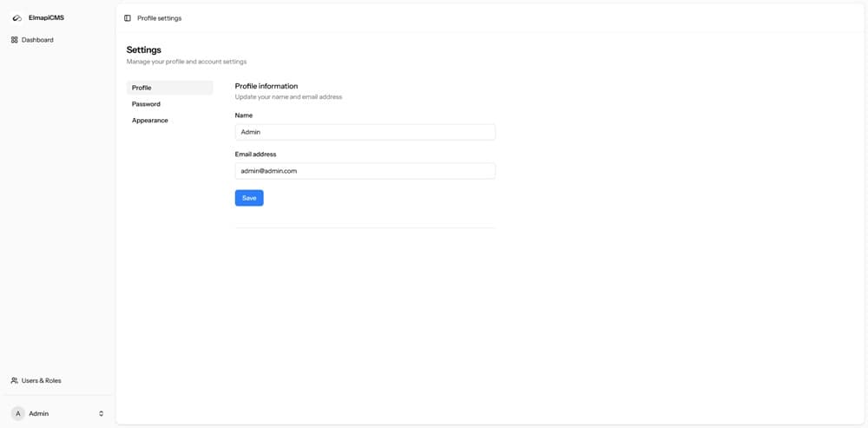Expand the Admin user menu chevron

(101, 413)
